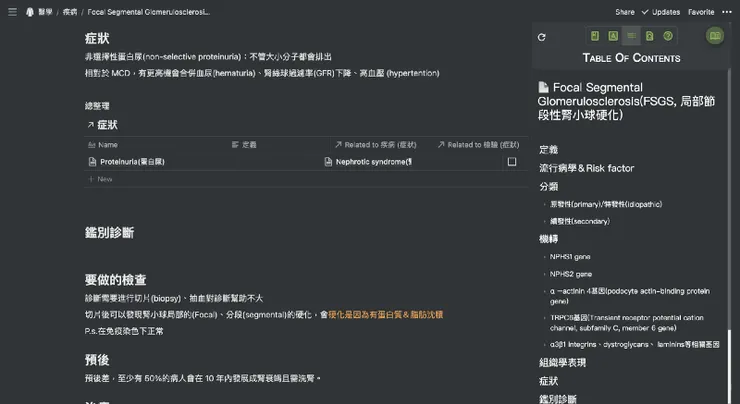Click the round open-book panel button
Viewport: 740px width, 404px height.
[x=715, y=35]
